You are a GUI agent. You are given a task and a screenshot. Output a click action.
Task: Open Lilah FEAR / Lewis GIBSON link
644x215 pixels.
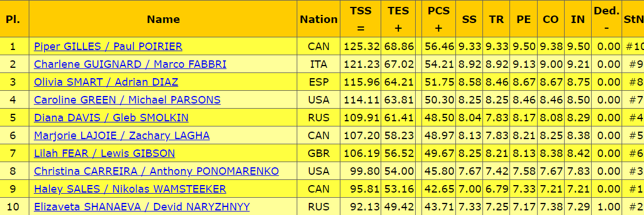tap(104, 153)
